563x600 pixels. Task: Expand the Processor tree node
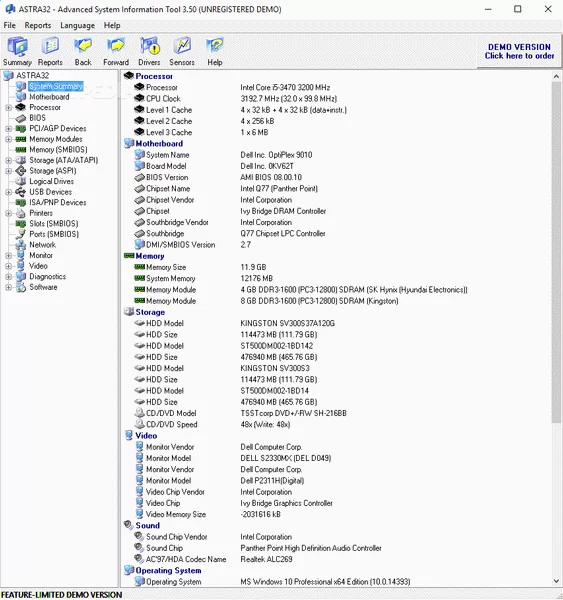point(8,108)
